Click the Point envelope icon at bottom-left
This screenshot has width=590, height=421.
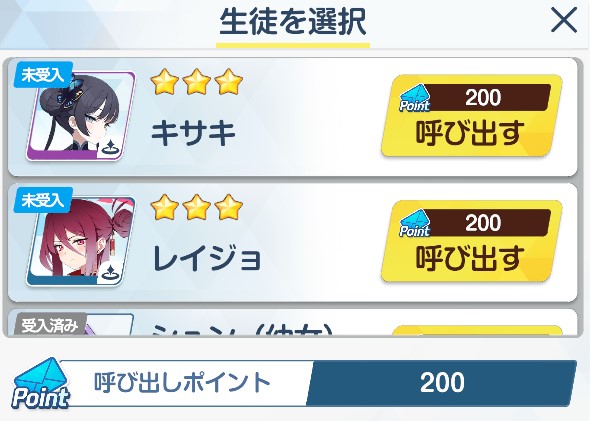click(41, 384)
